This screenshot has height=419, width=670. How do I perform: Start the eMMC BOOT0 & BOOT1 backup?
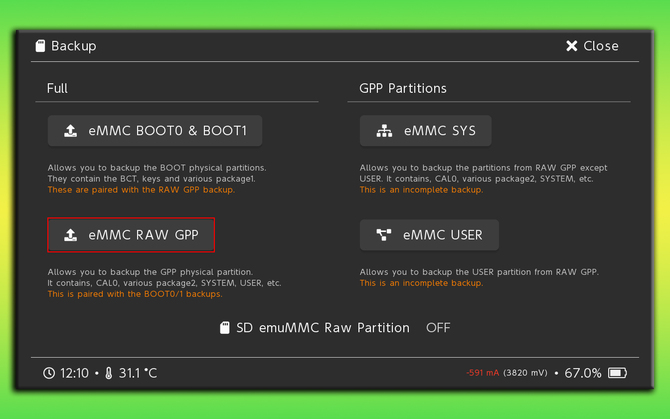point(155,131)
